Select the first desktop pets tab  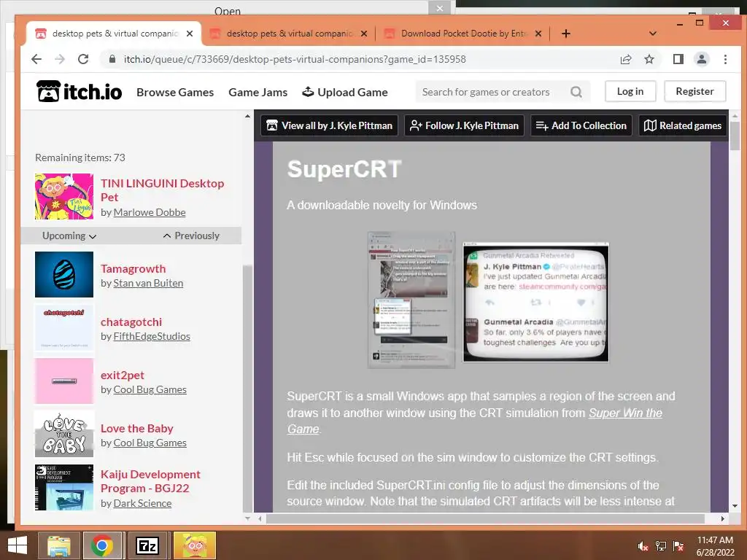pos(115,34)
